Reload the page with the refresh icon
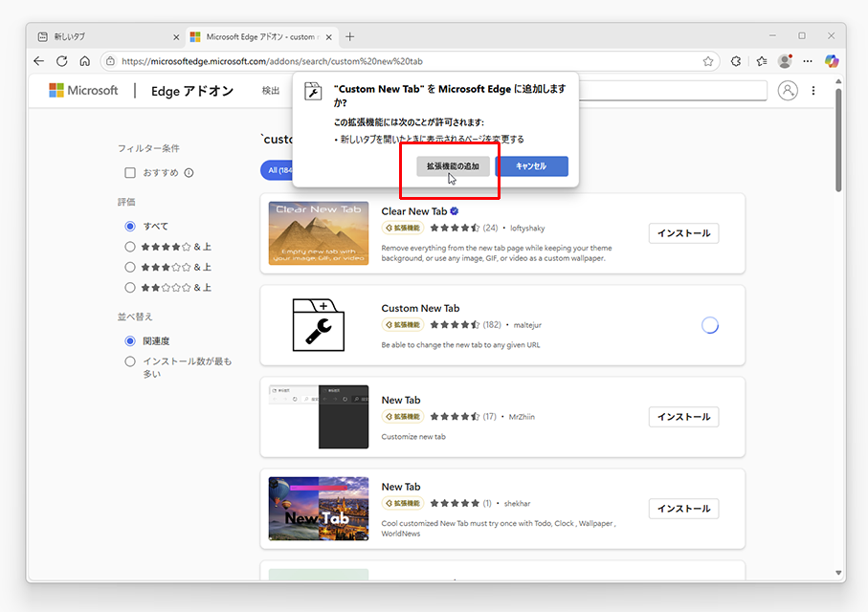The height and width of the screenshot is (612, 868). coord(62,61)
